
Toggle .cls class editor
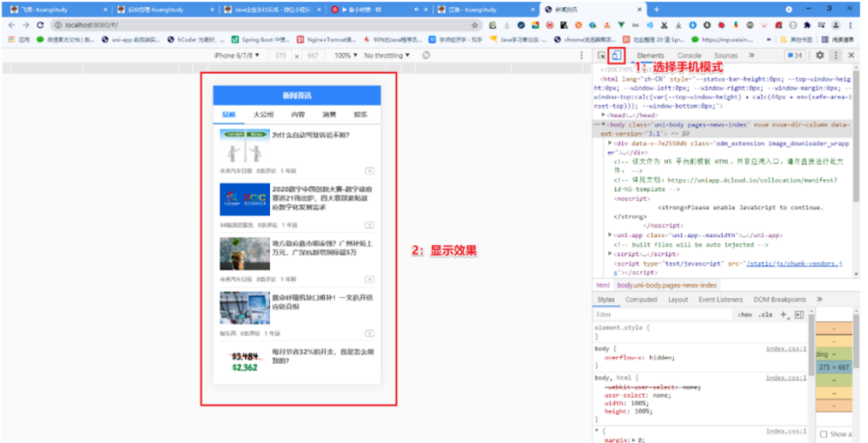click(x=765, y=314)
